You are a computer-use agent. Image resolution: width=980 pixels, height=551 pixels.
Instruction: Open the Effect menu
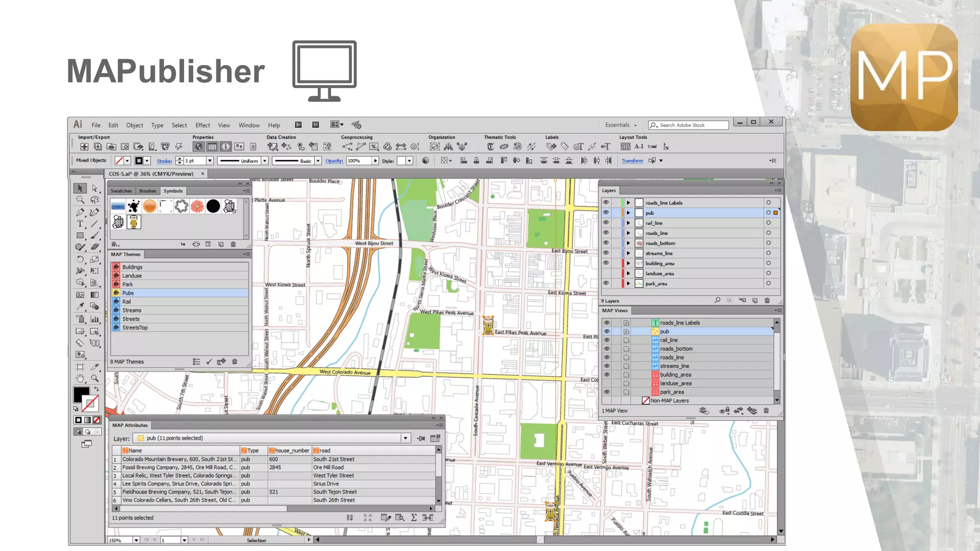(x=202, y=125)
